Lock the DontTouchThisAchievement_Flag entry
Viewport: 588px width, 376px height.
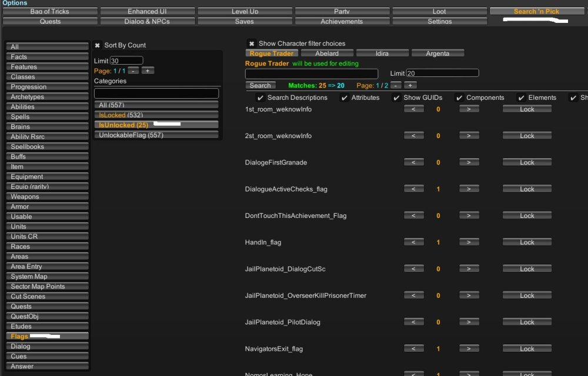(x=527, y=216)
